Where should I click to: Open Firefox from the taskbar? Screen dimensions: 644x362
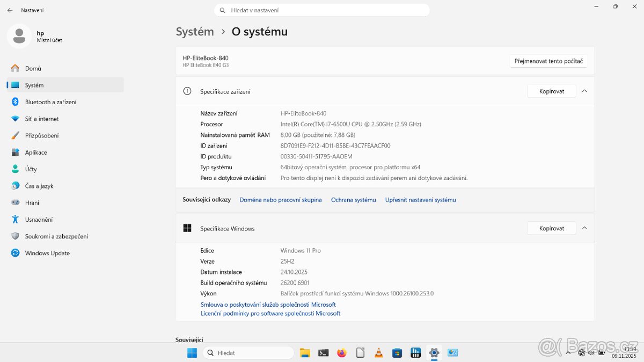point(342,353)
